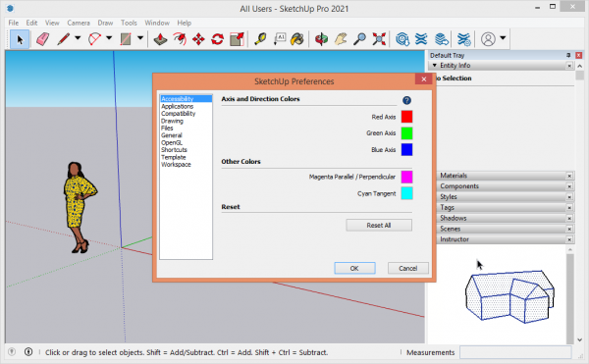
Task: Select the Pan hand tool
Action: click(341, 39)
